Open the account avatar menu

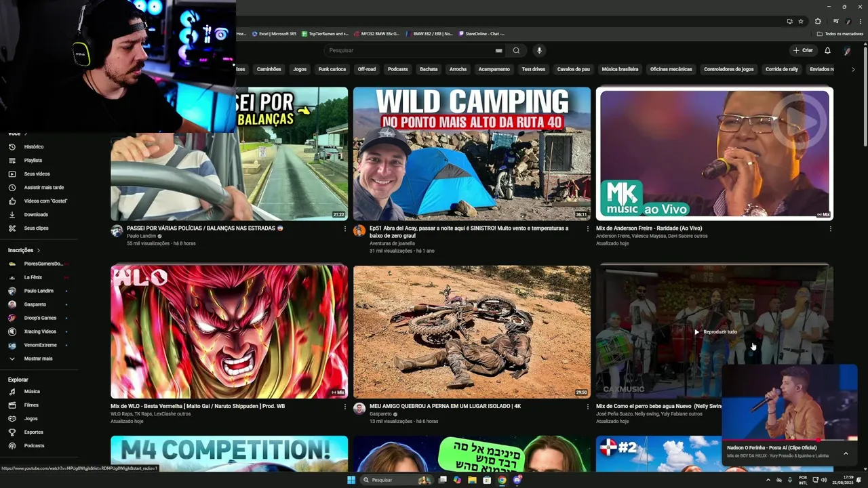coord(847,50)
